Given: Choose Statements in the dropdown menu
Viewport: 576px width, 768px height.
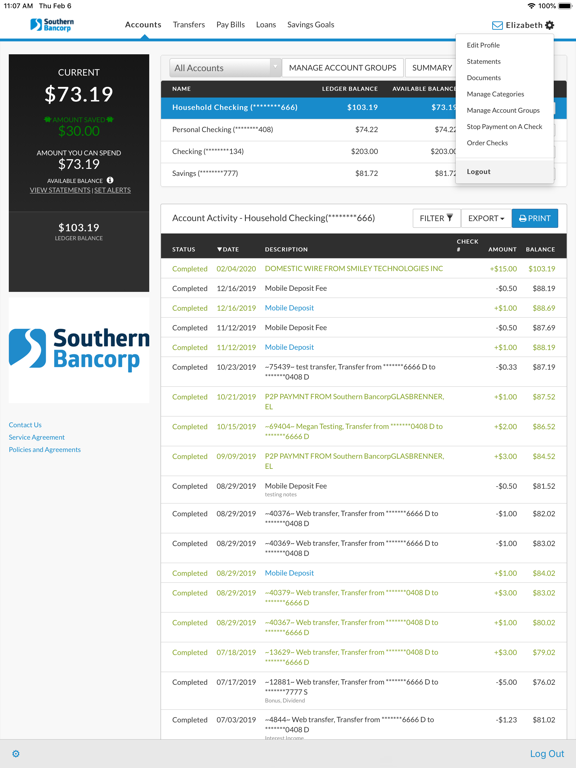Looking at the screenshot, I should (x=483, y=61).
